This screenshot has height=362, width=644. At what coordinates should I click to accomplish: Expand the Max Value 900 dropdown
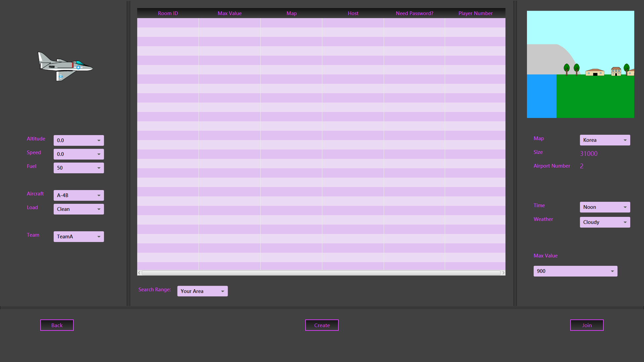(575, 271)
